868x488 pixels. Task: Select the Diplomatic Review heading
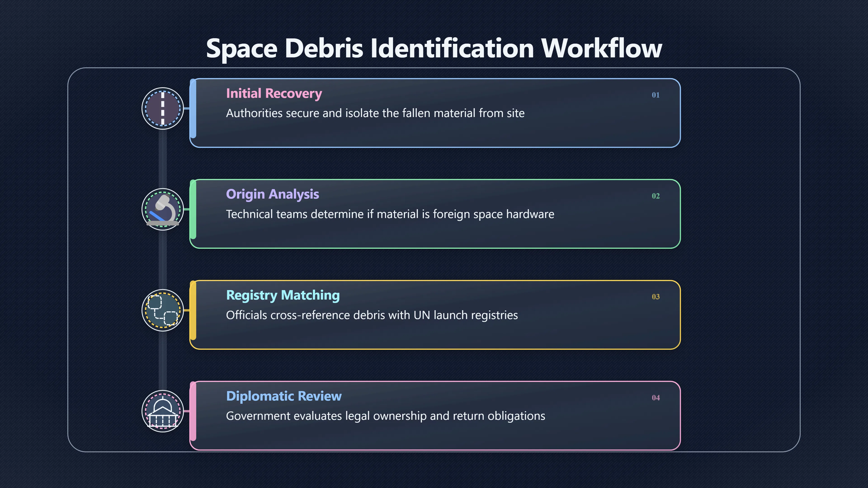[284, 396]
